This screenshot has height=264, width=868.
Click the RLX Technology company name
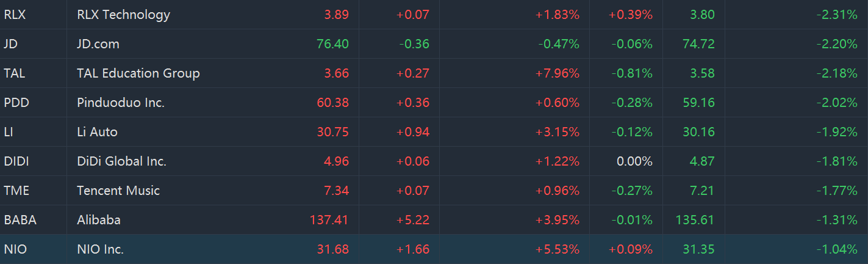[x=123, y=15]
